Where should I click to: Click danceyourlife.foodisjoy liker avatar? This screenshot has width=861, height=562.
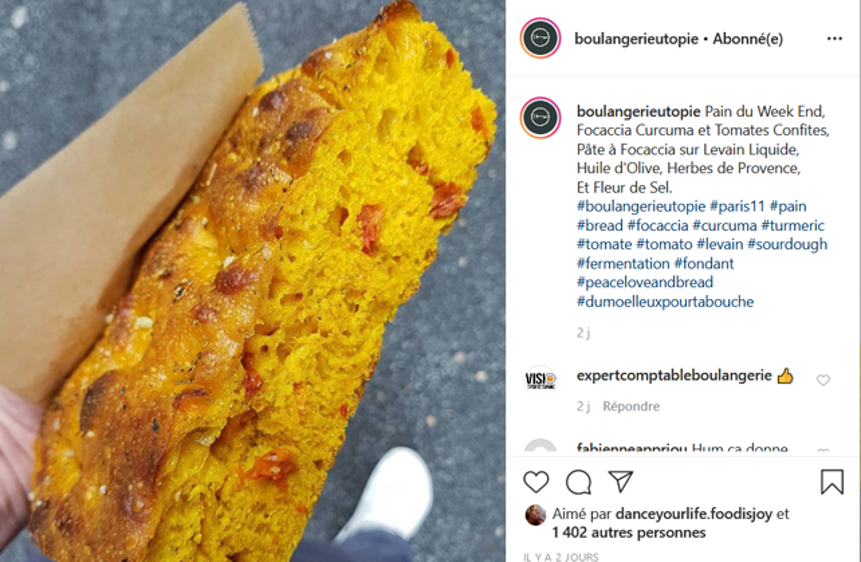(x=535, y=515)
